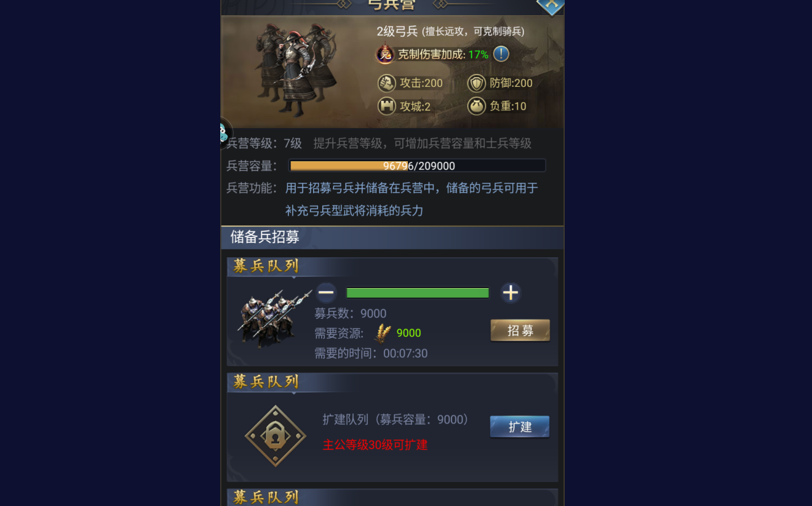Viewport: 812px width, 506px height.
Task: Click the shield defense icon next to 防御:200
Action: 476,83
